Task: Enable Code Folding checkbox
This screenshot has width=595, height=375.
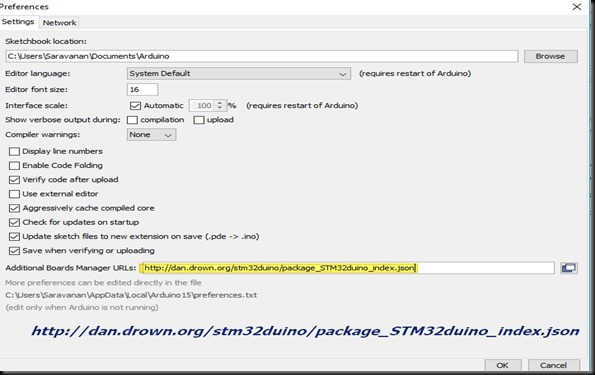Action: click(14, 166)
